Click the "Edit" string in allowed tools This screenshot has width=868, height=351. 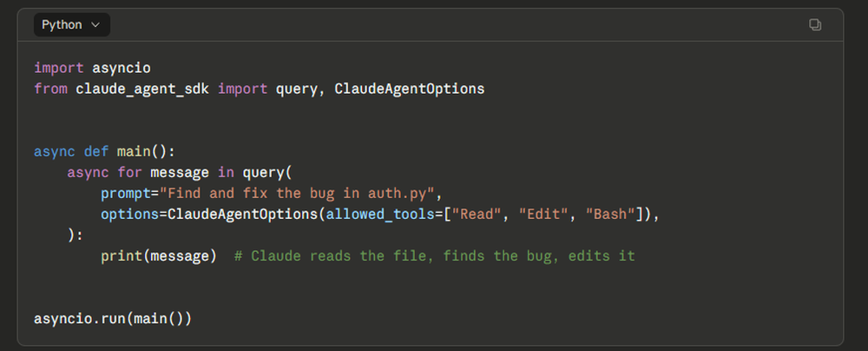pos(543,214)
